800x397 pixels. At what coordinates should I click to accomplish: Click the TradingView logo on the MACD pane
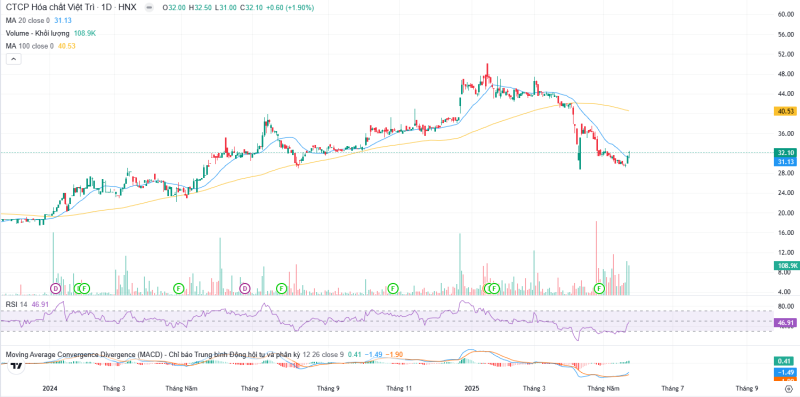click(x=17, y=366)
